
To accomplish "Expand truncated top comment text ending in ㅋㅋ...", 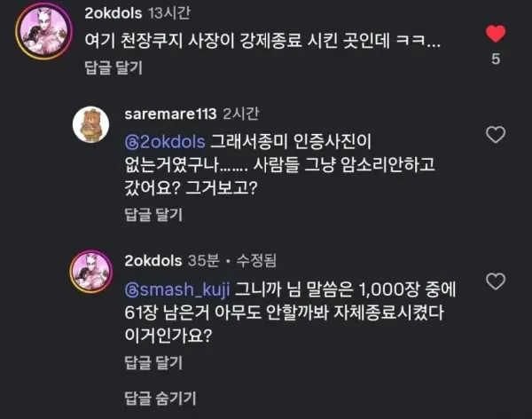I will tap(262, 41).
